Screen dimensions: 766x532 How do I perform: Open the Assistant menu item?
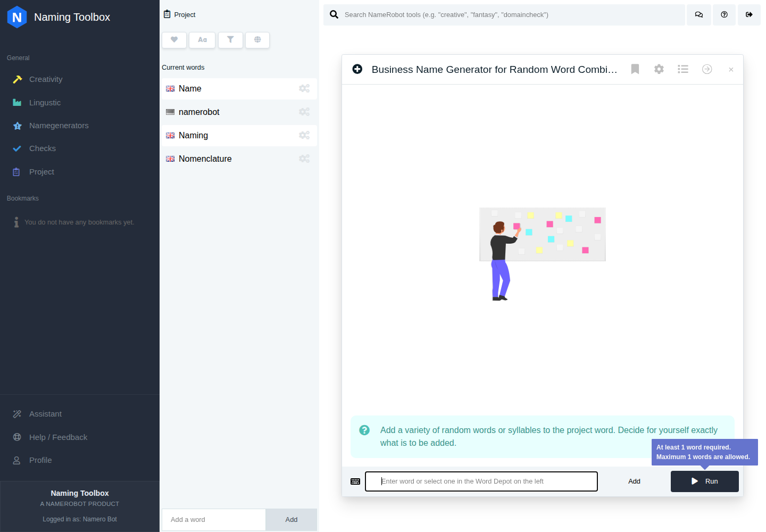[45, 414]
